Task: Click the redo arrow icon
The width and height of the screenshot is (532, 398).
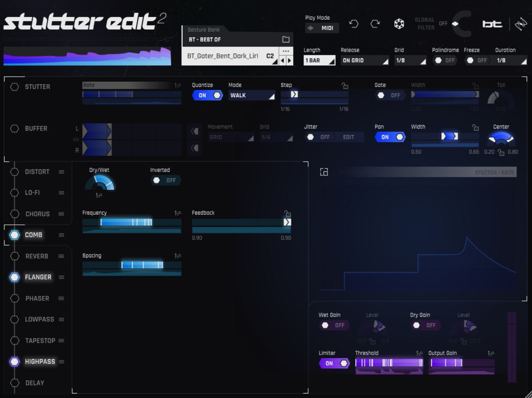Action: (375, 24)
